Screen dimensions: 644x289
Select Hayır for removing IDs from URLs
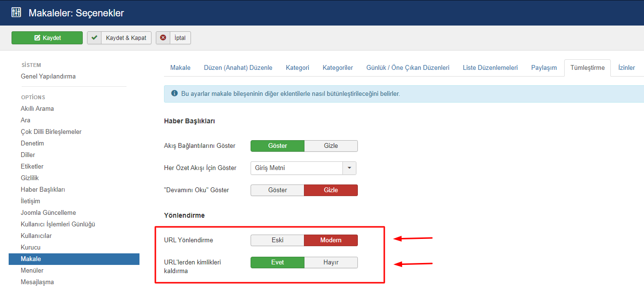click(331, 263)
